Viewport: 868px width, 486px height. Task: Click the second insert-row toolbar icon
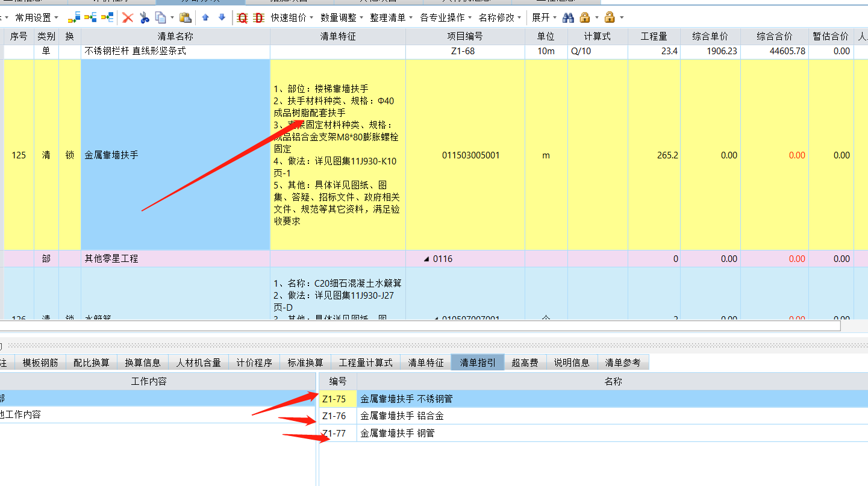coord(90,17)
